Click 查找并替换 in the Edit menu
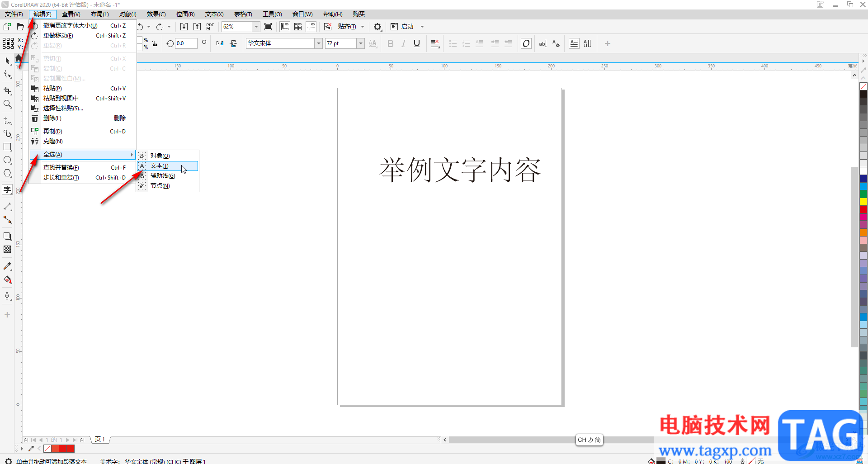The width and height of the screenshot is (868, 464). pos(83,168)
